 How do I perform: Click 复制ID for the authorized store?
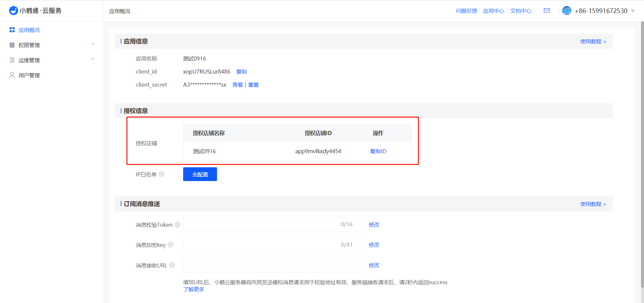pyautogui.click(x=378, y=151)
